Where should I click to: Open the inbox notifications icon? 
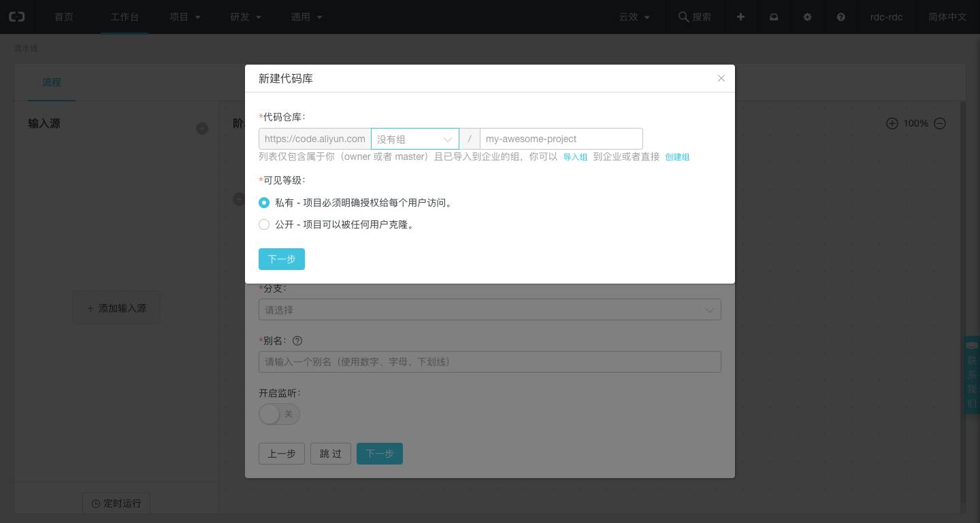pyautogui.click(x=774, y=17)
